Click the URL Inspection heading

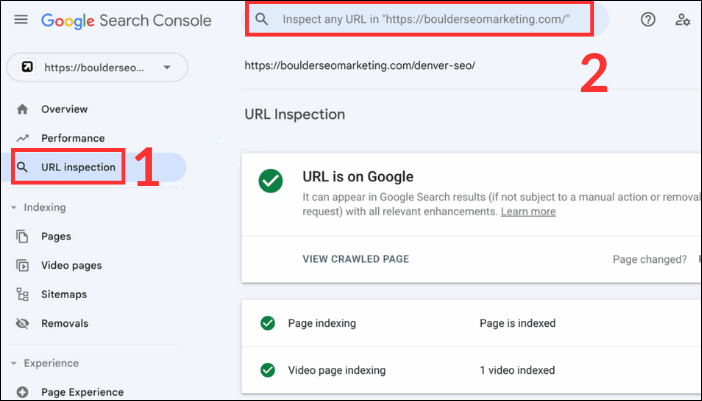point(295,115)
